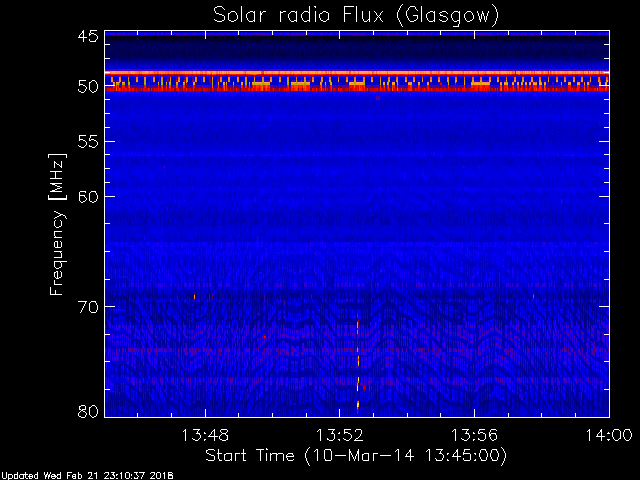Click the bright vertical burst streak after 13:52
Screen dimensions: 640x480
click(358, 363)
